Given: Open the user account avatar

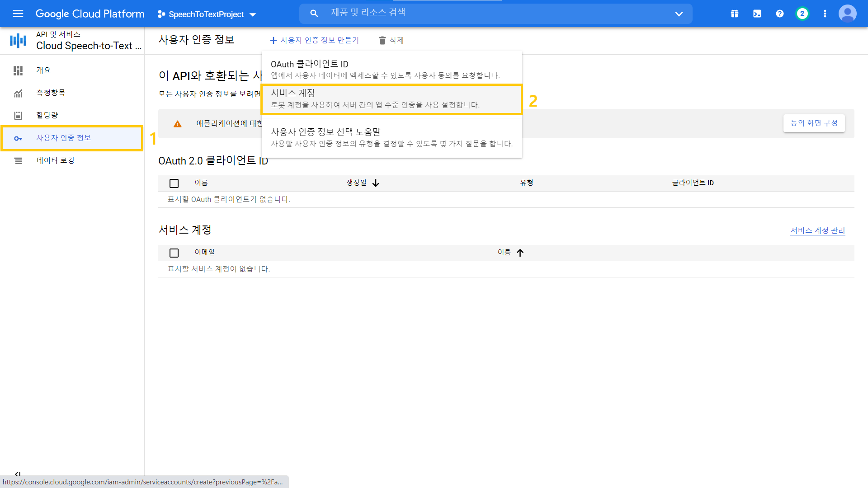Looking at the screenshot, I should [x=848, y=14].
